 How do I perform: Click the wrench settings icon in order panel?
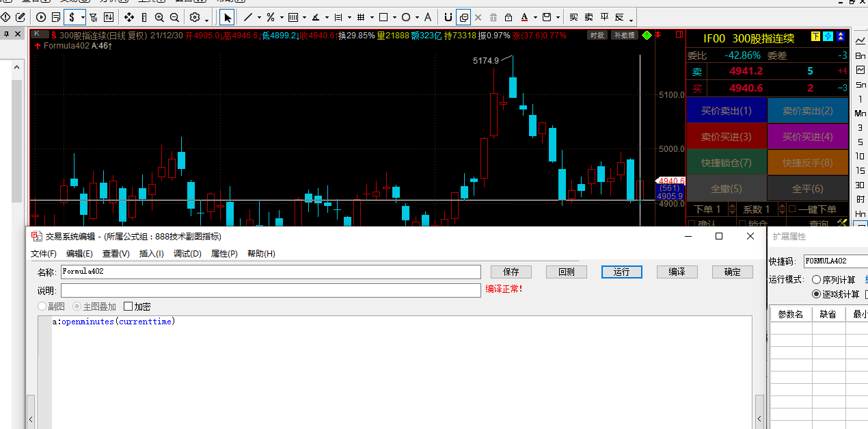point(842,223)
